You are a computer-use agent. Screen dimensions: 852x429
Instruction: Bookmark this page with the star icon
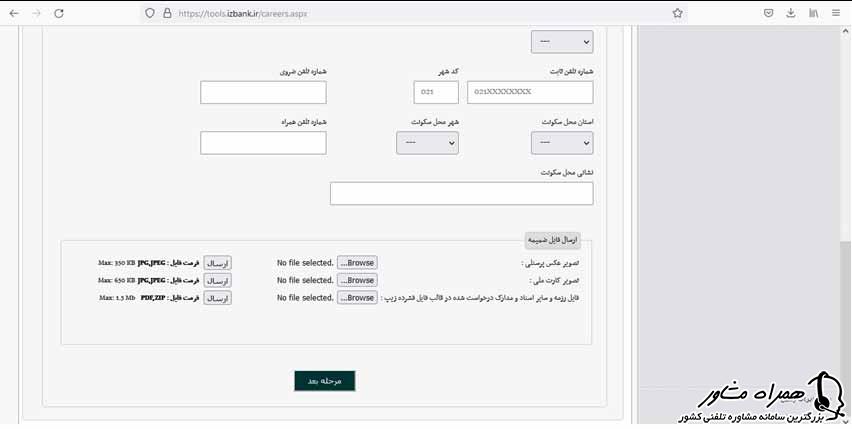(x=677, y=13)
